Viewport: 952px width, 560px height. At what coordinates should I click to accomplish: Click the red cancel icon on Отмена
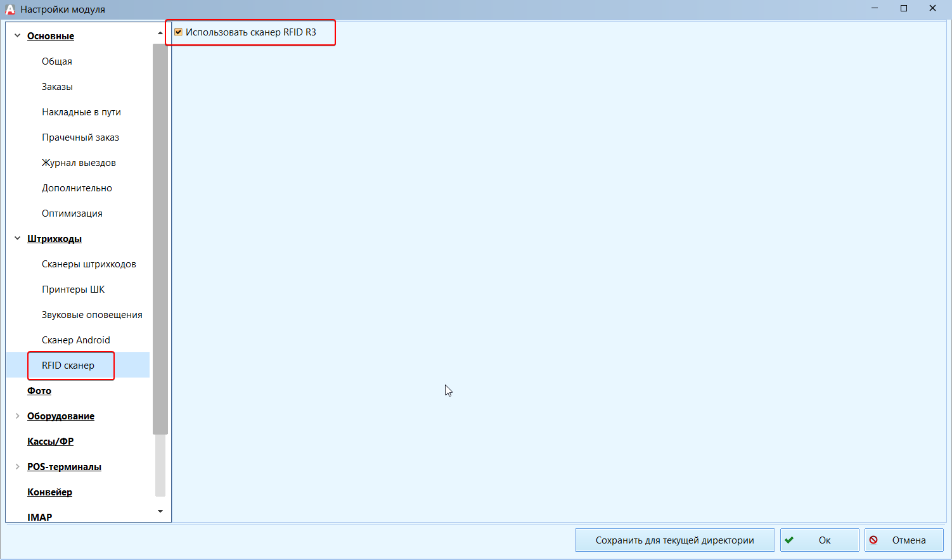(x=874, y=540)
